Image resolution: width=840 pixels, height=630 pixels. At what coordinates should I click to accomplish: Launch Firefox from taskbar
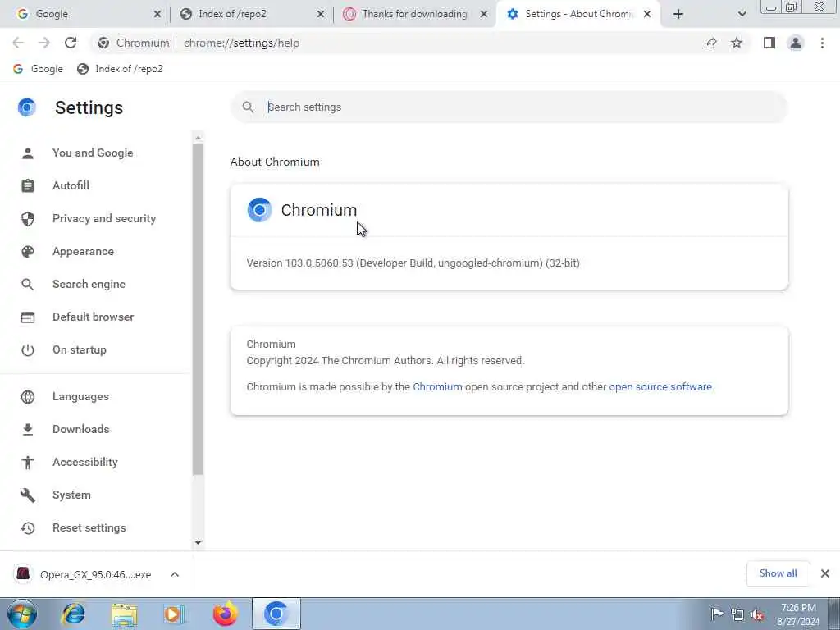(x=225, y=614)
